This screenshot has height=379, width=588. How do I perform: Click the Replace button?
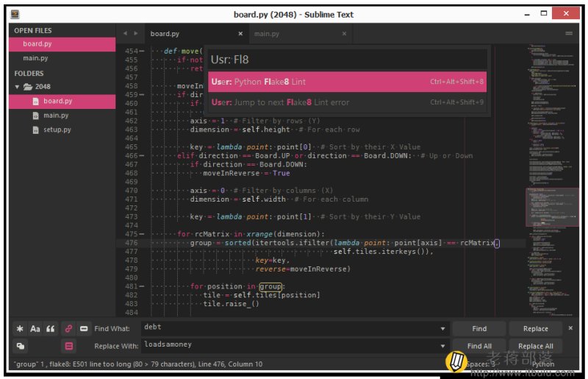(x=535, y=329)
